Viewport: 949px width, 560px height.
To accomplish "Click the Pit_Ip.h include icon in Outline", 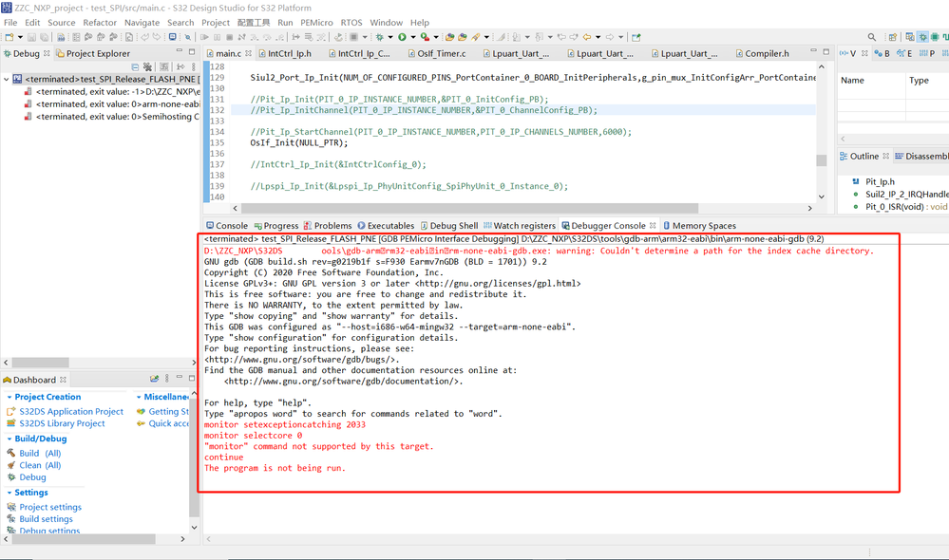I will coord(855,181).
